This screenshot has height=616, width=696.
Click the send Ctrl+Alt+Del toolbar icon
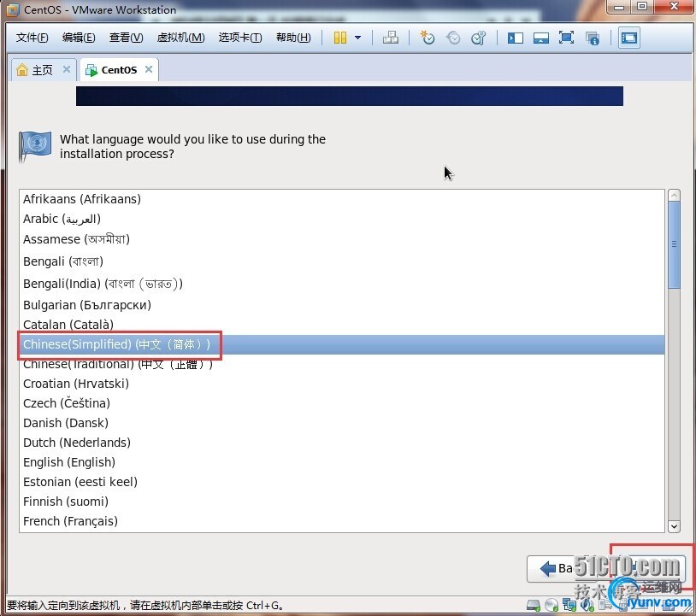coord(391,38)
